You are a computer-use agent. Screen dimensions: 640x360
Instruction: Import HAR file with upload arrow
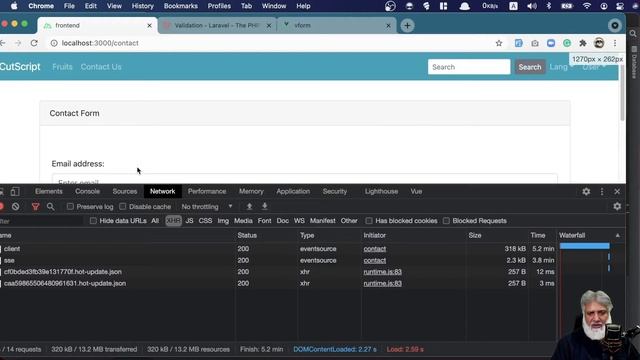[249, 207]
